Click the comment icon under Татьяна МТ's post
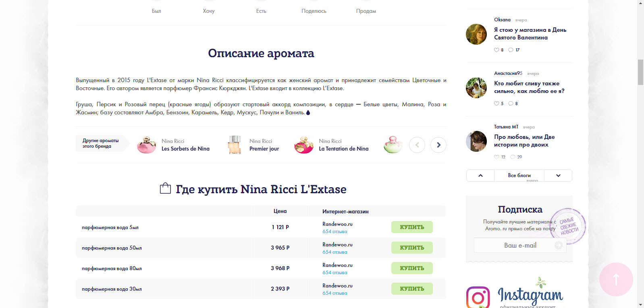This screenshot has width=644, height=308. [x=513, y=157]
